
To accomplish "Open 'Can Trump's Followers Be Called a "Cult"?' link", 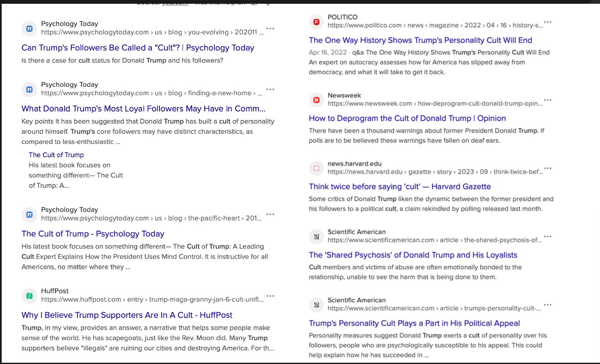I will tap(138, 48).
